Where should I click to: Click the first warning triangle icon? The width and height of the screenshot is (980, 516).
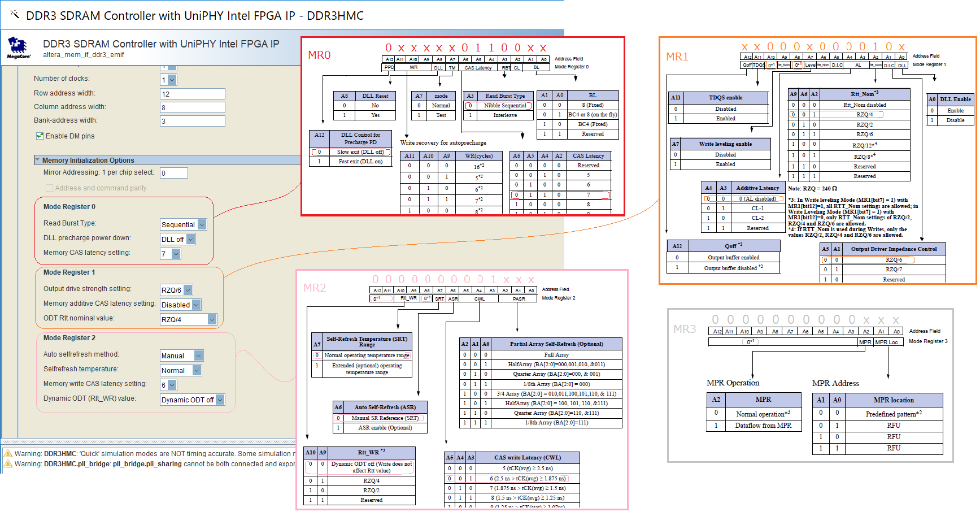pos(8,454)
